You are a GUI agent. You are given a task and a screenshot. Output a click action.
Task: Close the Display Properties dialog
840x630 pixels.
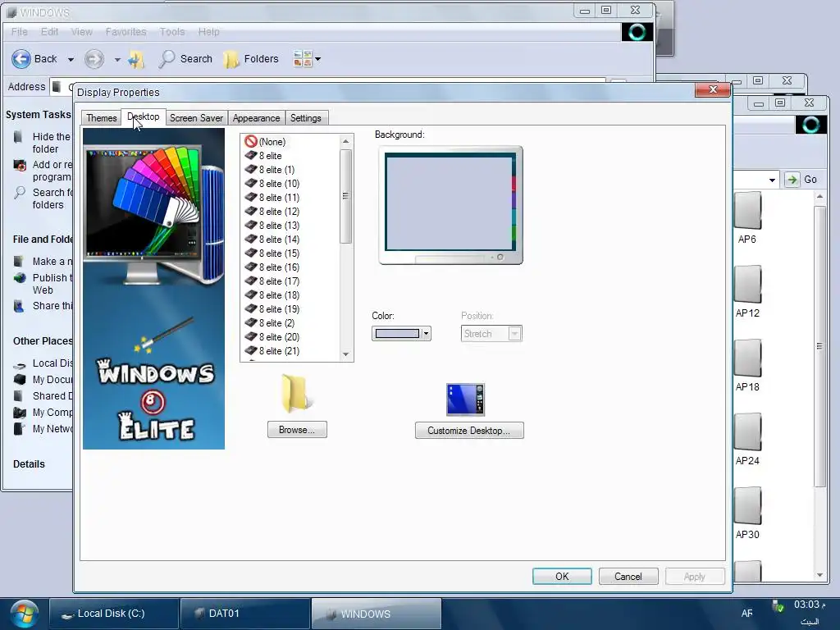[713, 89]
